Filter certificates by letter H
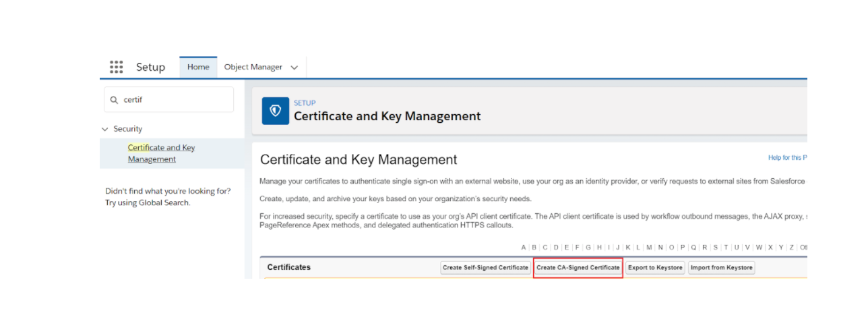Image resolution: width=868 pixels, height=328 pixels. point(599,248)
